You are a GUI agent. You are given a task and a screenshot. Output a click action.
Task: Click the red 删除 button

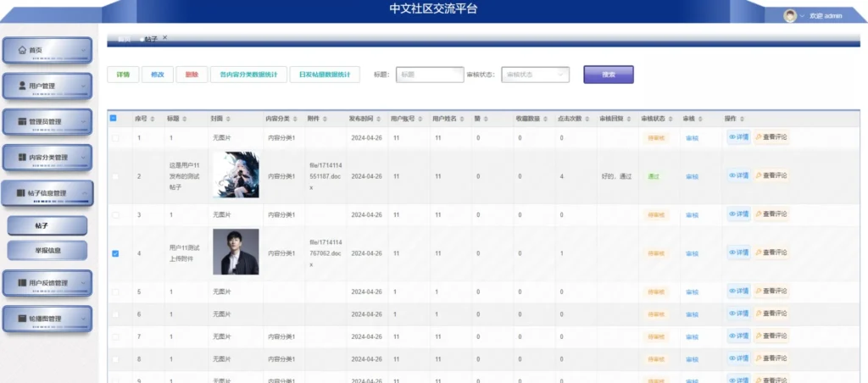click(x=192, y=75)
